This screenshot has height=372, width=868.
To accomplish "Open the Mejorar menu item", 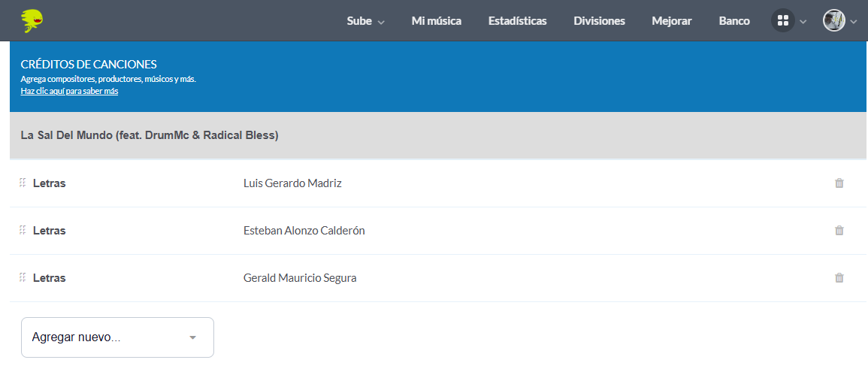I will (672, 21).
